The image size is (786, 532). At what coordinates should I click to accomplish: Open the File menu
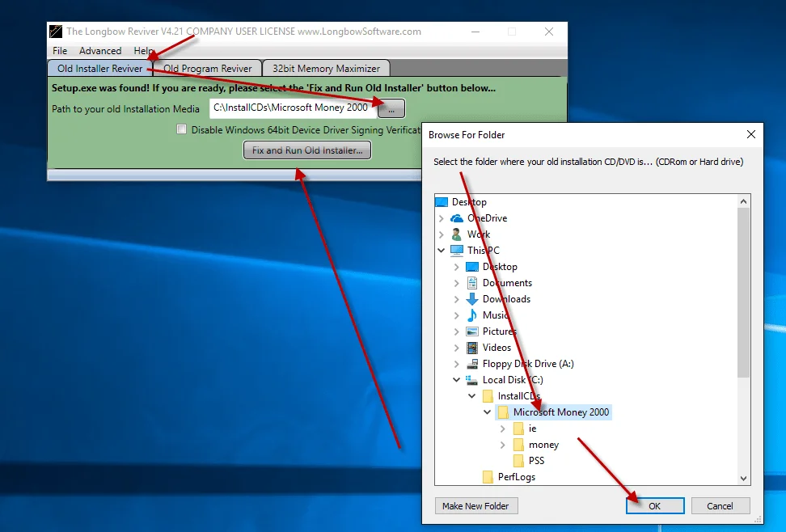[x=60, y=51]
